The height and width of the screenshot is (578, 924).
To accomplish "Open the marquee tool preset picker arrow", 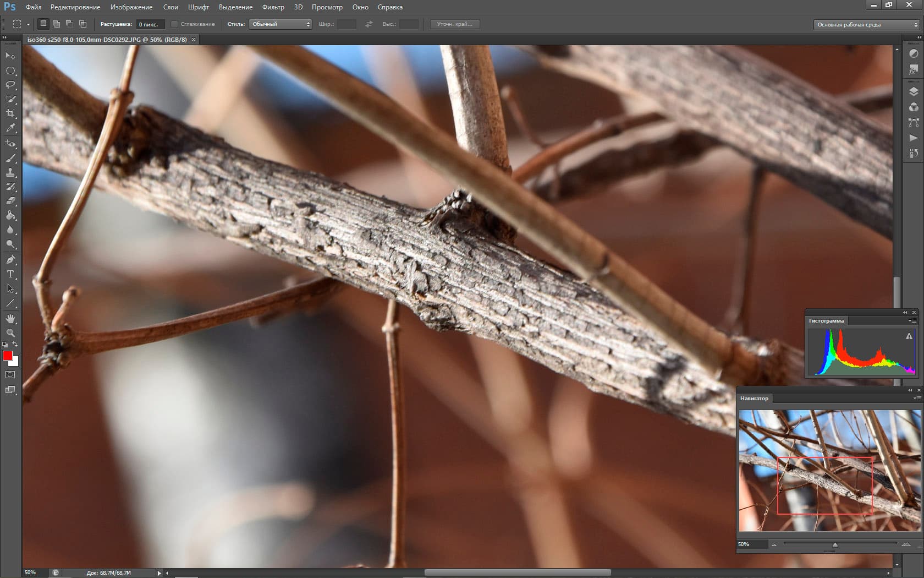I will point(28,24).
